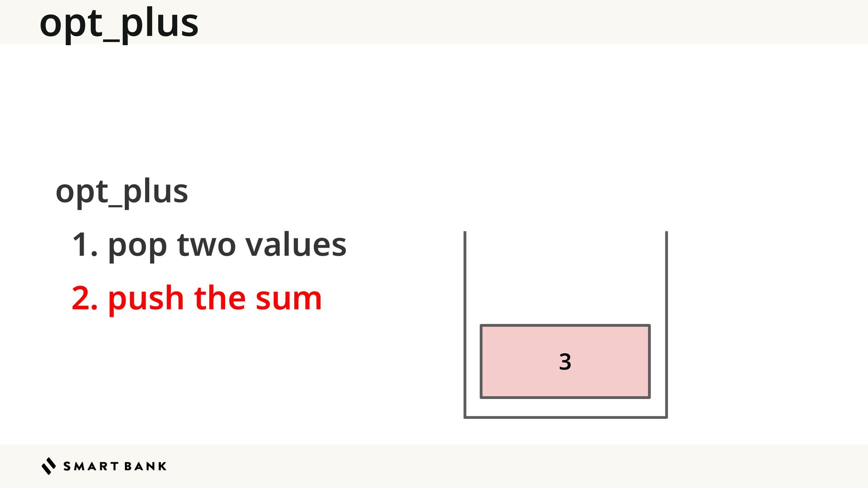The height and width of the screenshot is (488, 868).
Task: Click the left wall of the stack diagram
Action: pyautogui.click(x=465, y=316)
